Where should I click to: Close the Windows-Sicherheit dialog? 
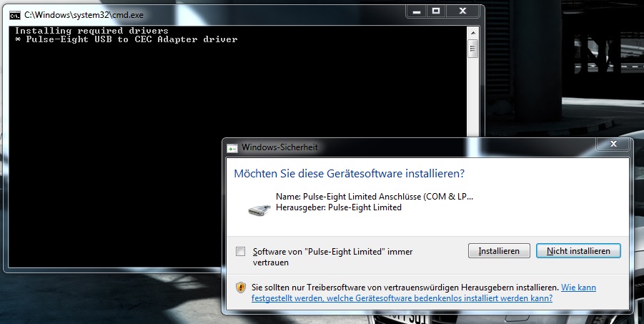(x=613, y=144)
